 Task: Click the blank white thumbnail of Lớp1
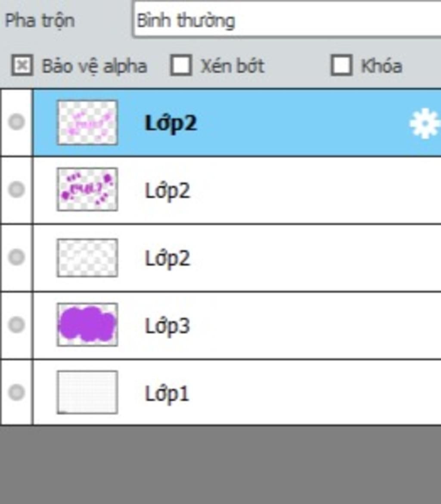click(x=87, y=392)
